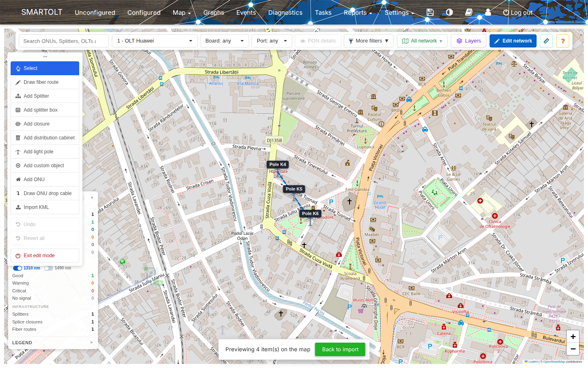This screenshot has height=368, width=588.
Task: Activate the Select tool
Action: point(45,68)
